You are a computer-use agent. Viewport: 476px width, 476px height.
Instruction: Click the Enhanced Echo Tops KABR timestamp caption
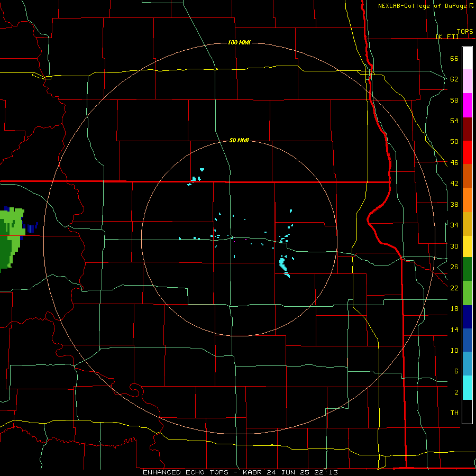pyautogui.click(x=240, y=472)
